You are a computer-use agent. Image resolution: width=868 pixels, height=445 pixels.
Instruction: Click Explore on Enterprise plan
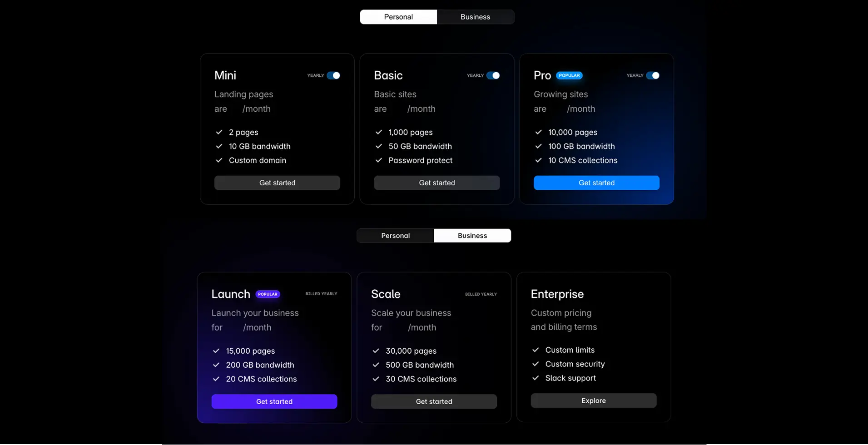[594, 400]
